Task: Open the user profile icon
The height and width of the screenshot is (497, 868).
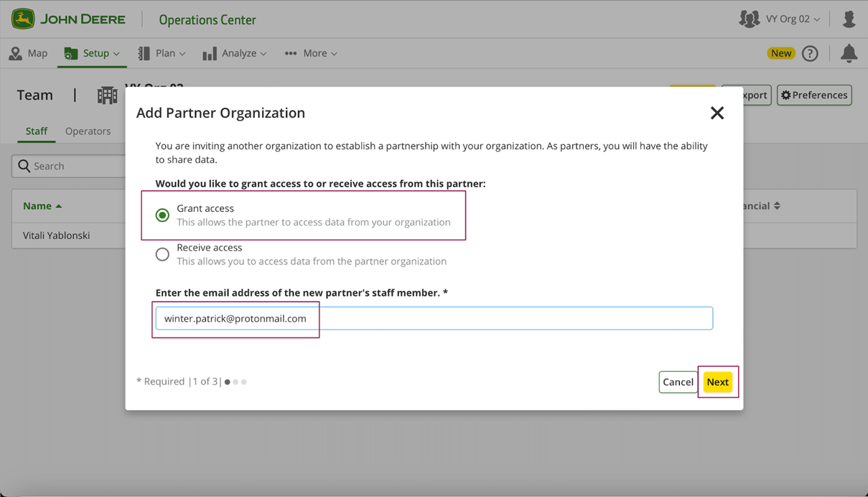Action: tap(849, 19)
